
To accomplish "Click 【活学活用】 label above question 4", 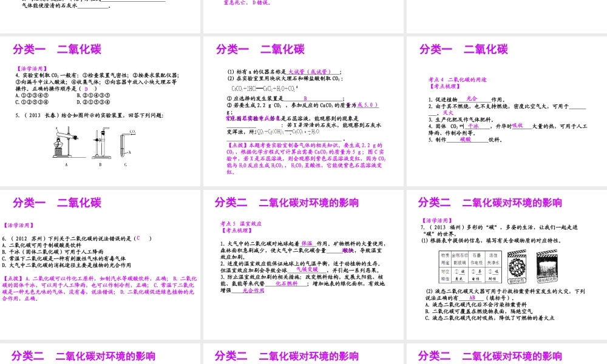I will coord(32,69).
